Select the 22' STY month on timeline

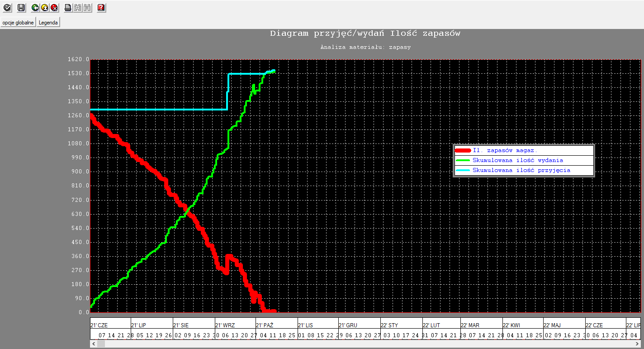coord(390,325)
